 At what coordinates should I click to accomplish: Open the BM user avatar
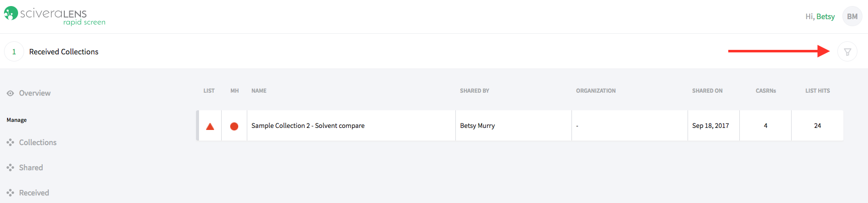coord(852,16)
